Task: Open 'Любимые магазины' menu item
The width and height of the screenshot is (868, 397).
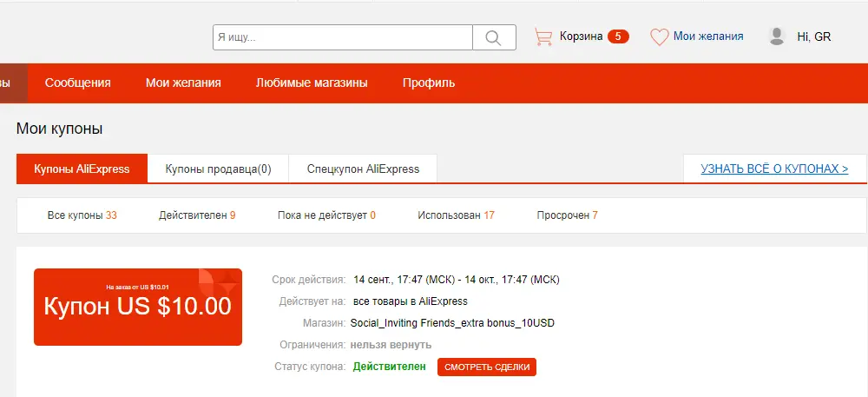Action: point(312,83)
